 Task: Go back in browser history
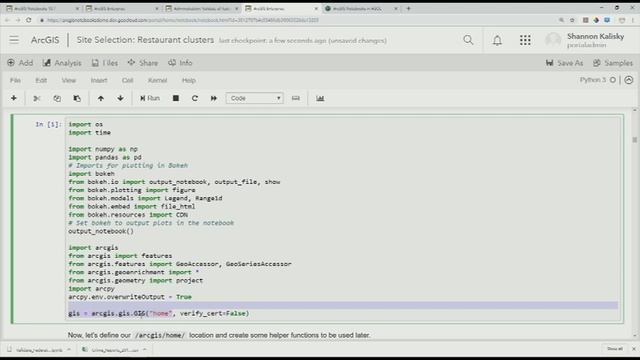tap(7, 20)
